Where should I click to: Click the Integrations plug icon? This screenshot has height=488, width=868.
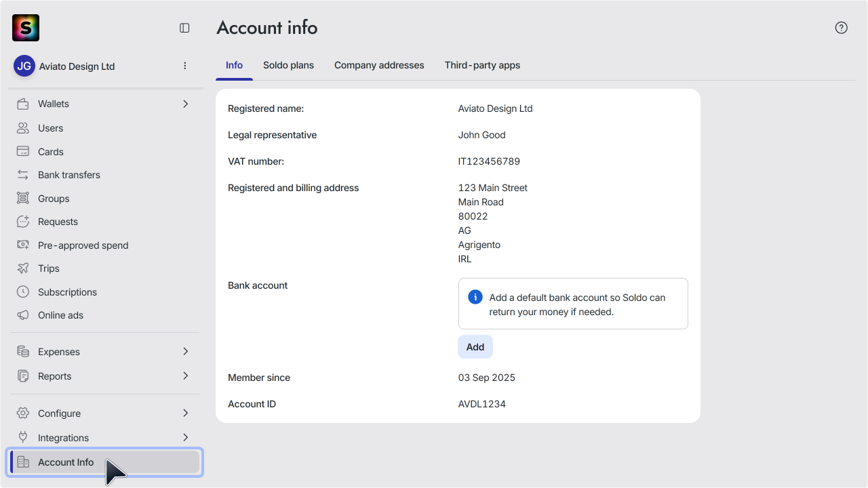point(23,438)
